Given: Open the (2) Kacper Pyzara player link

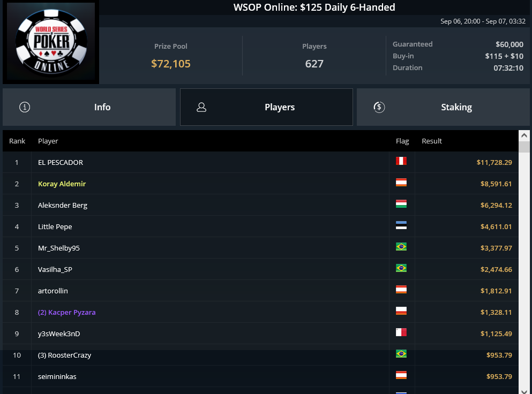Looking at the screenshot, I should pyautogui.click(x=66, y=312).
